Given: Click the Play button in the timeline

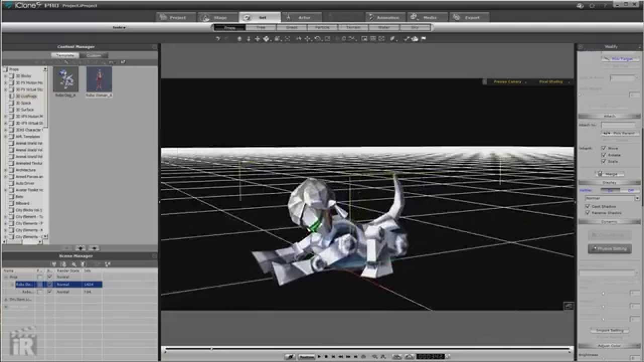Looking at the screenshot, I should pyautogui.click(x=318, y=356).
